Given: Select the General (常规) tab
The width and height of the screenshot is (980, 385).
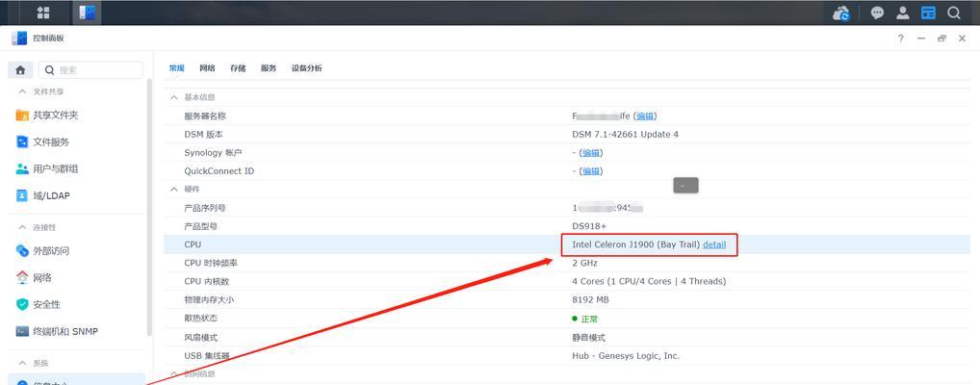Looking at the screenshot, I should [177, 68].
